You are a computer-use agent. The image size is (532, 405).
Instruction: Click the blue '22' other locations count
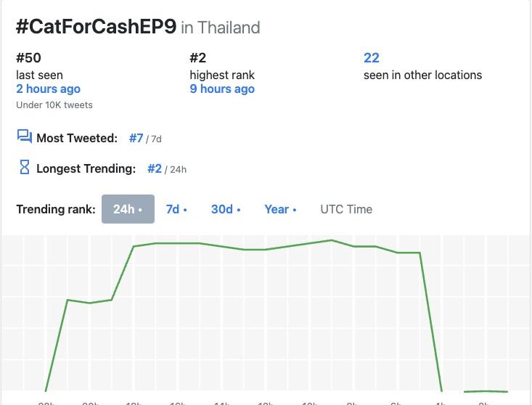point(372,58)
